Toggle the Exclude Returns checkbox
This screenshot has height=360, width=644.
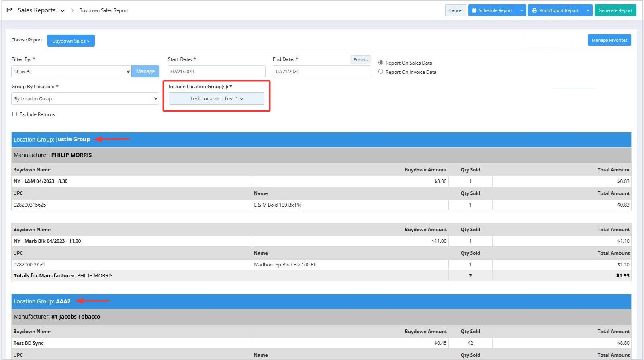[15, 114]
